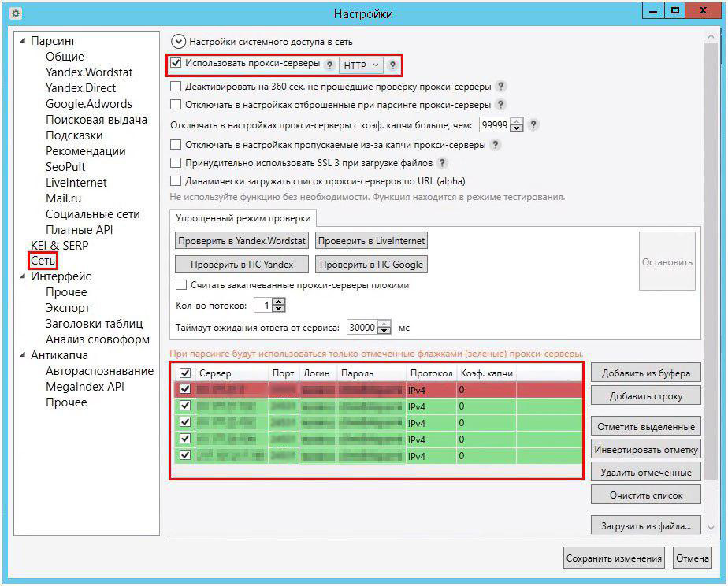
Task: Enable 'Принудительно использовать SSL 3' checkbox
Action: [176, 163]
